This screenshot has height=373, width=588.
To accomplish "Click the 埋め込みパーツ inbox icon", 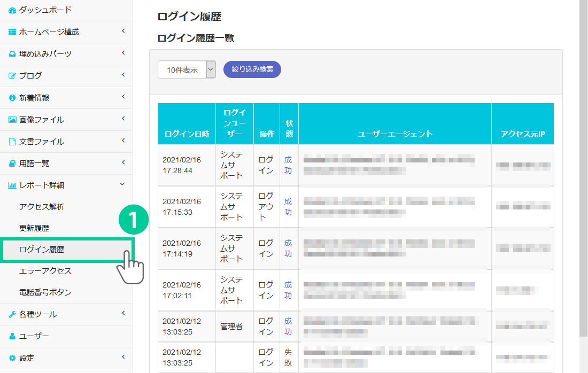I will pyautogui.click(x=12, y=54).
